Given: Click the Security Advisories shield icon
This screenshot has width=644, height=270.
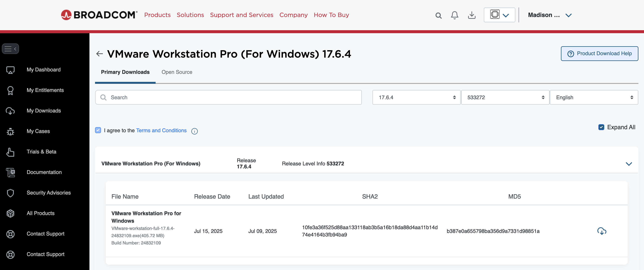Looking at the screenshot, I should point(10,193).
